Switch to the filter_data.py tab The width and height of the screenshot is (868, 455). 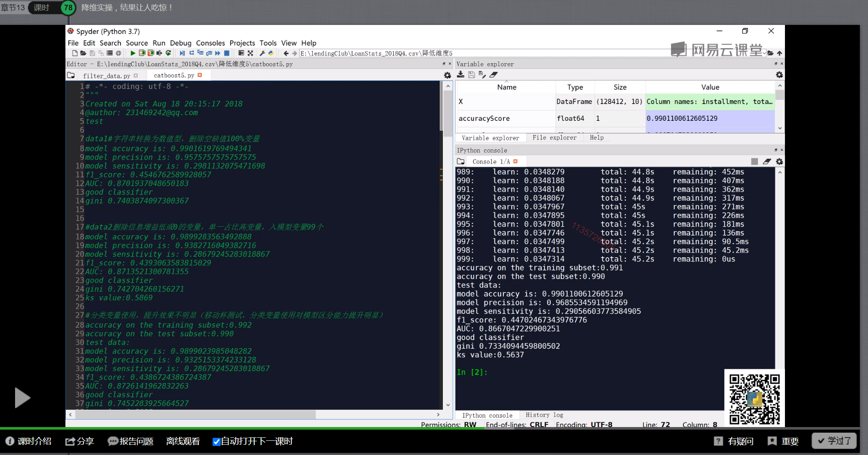coord(107,76)
